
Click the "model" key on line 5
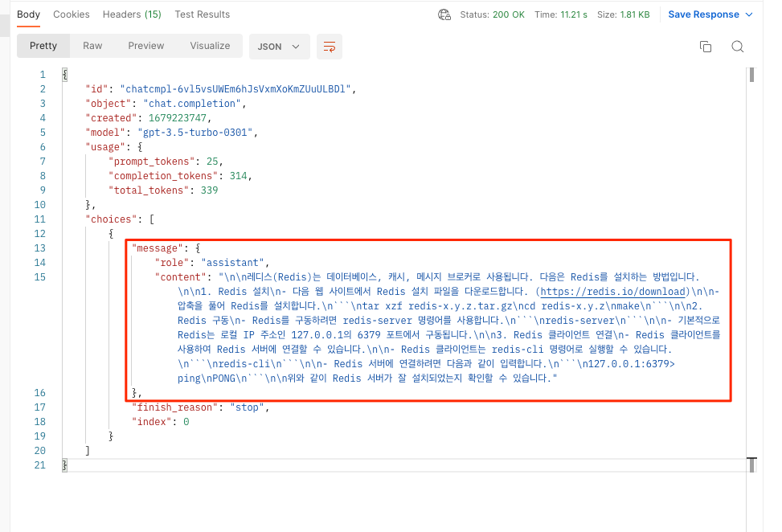pyautogui.click(x=105, y=133)
